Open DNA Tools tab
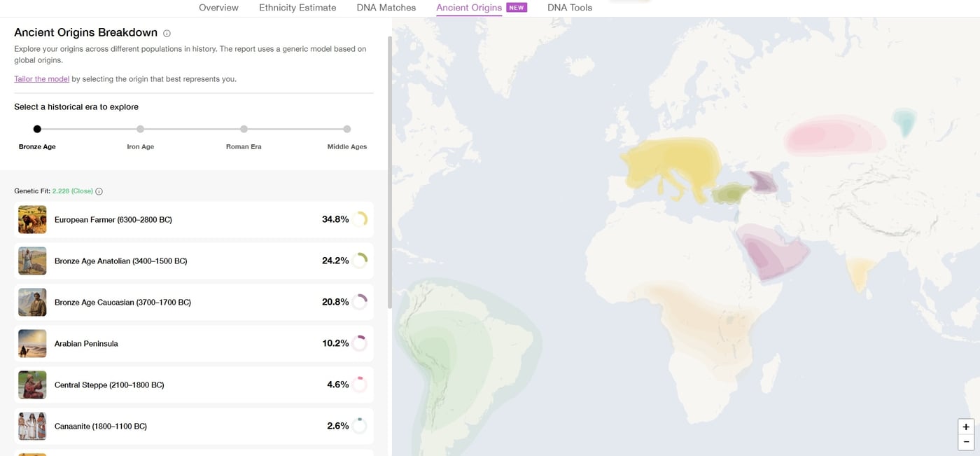980x456 pixels. pyautogui.click(x=570, y=8)
